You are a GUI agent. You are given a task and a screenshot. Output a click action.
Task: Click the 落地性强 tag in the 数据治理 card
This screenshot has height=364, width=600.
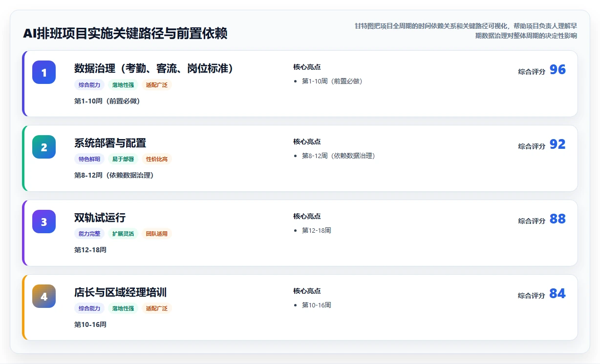coord(123,85)
